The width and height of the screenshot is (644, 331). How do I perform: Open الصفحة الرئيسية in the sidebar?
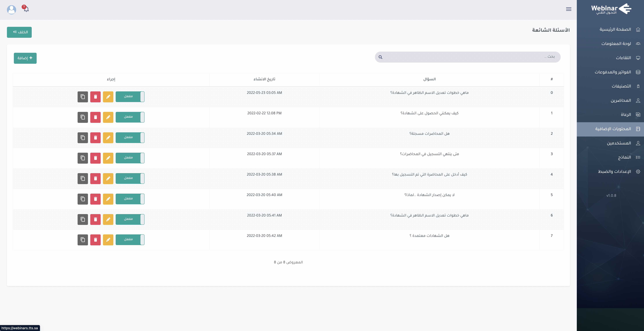(610, 30)
